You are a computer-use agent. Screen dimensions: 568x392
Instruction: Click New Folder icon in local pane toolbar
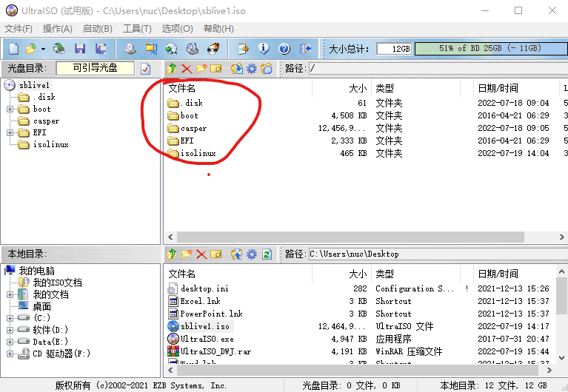(x=187, y=254)
